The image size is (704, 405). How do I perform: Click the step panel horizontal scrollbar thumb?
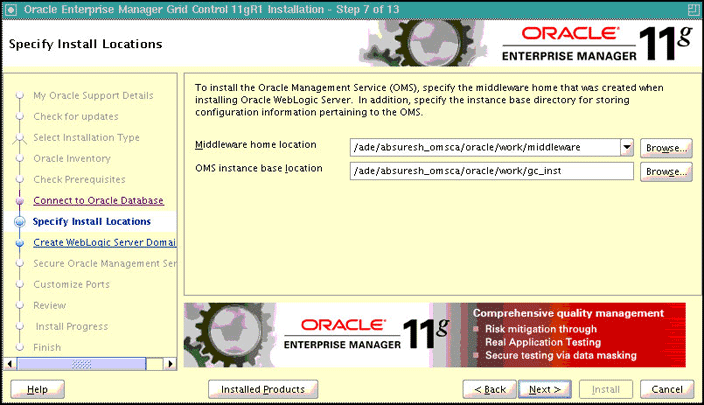(x=81, y=364)
